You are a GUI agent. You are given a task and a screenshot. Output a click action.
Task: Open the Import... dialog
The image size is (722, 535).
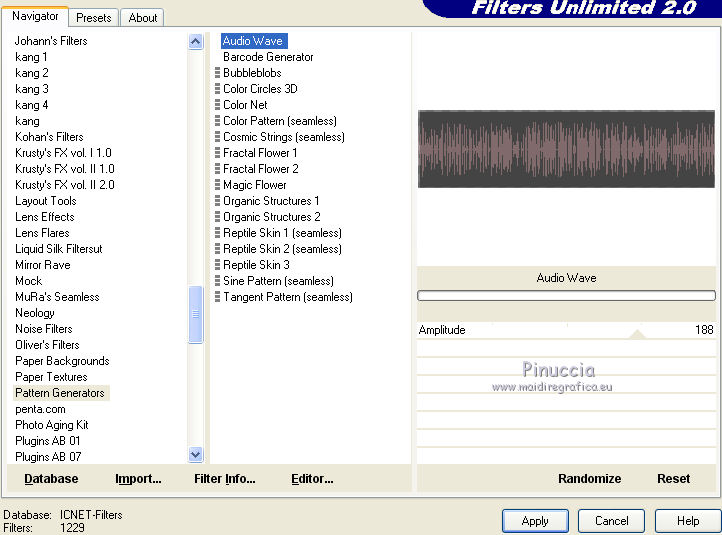(138, 479)
